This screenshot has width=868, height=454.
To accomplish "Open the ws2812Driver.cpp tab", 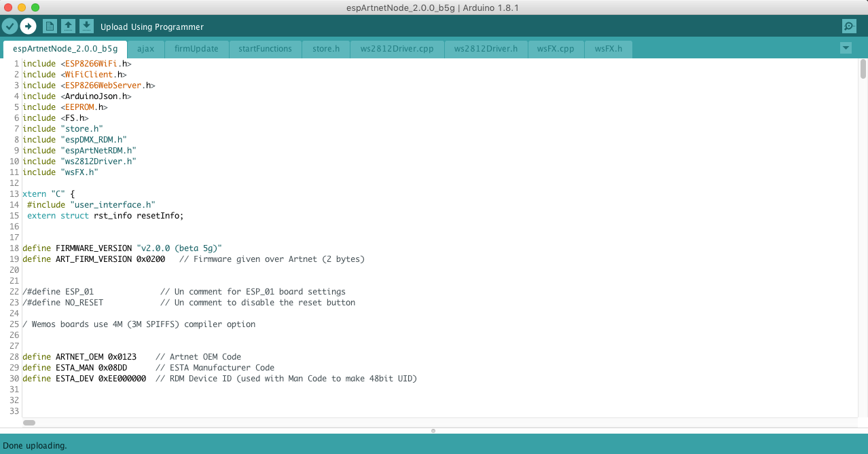I will click(x=397, y=49).
